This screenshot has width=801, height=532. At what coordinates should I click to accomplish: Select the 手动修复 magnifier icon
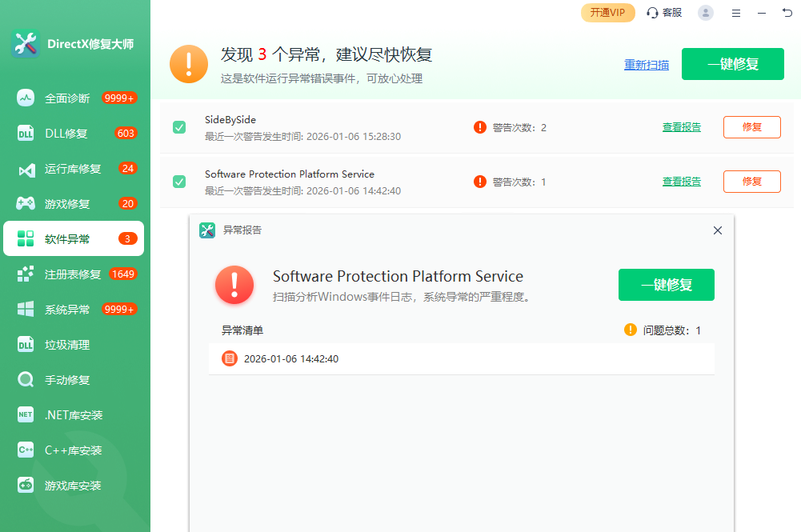26,380
